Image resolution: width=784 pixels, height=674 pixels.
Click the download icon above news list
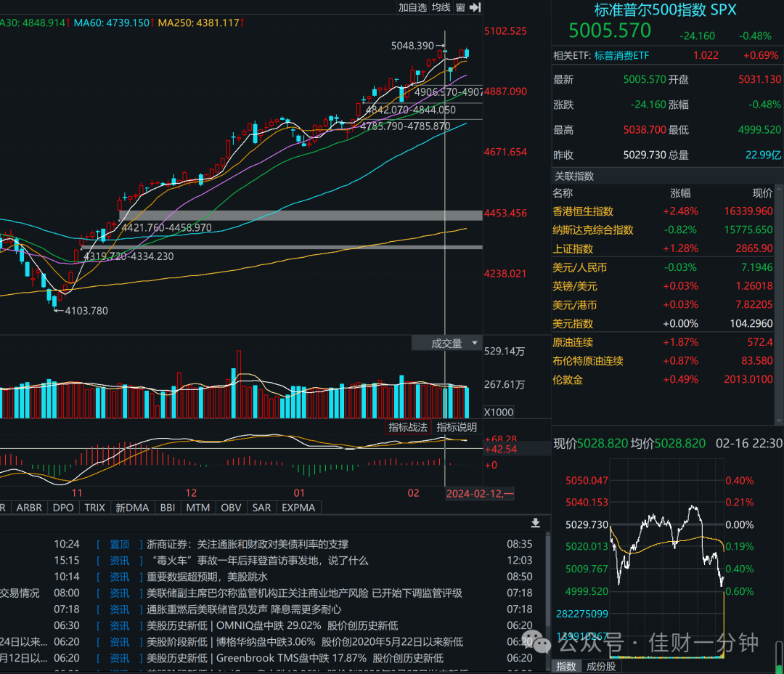pyautogui.click(x=536, y=523)
